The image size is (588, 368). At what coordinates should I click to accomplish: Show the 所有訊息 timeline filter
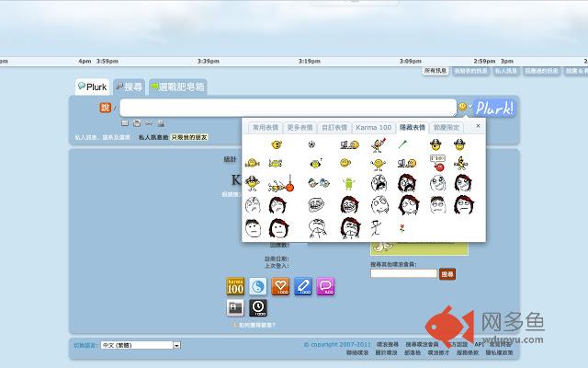coord(435,71)
